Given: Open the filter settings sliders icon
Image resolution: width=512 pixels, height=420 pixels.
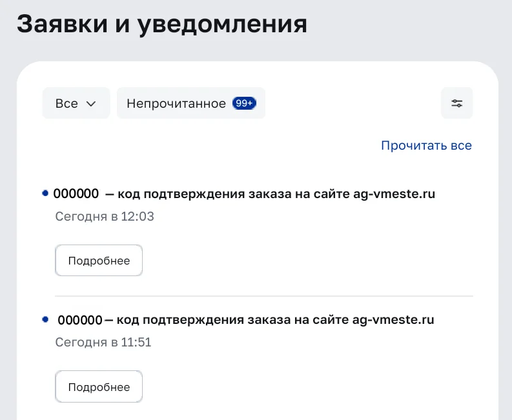Looking at the screenshot, I should [456, 103].
